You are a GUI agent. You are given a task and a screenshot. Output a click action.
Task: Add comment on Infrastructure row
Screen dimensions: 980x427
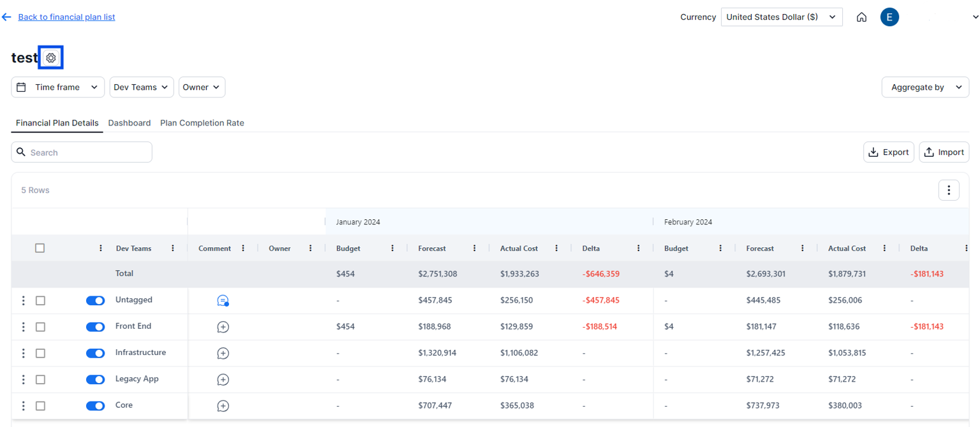tap(223, 353)
